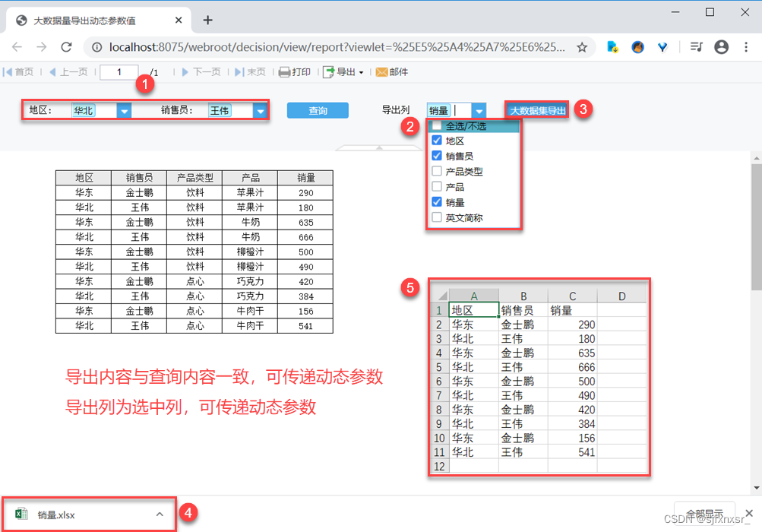Click the 王伟 value in 销售员 field
Screen dimensions: 762x532
click(x=219, y=111)
